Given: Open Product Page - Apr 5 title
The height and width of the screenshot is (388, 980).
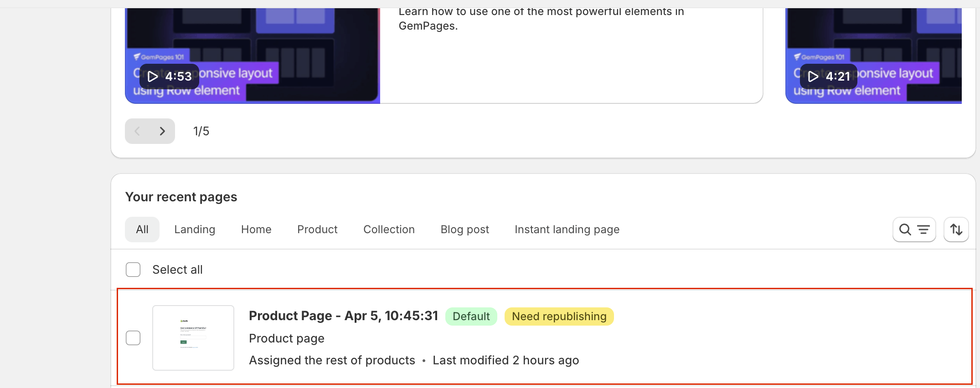Looking at the screenshot, I should pos(343,316).
